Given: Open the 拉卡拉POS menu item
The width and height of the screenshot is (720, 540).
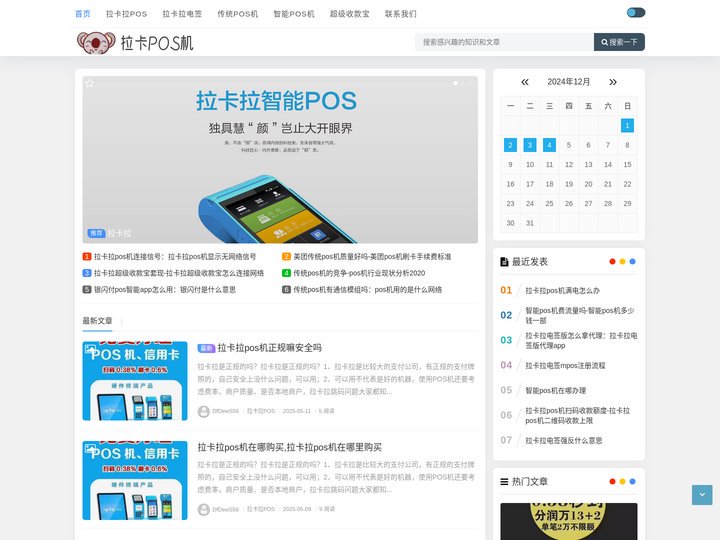Looking at the screenshot, I should (x=126, y=14).
